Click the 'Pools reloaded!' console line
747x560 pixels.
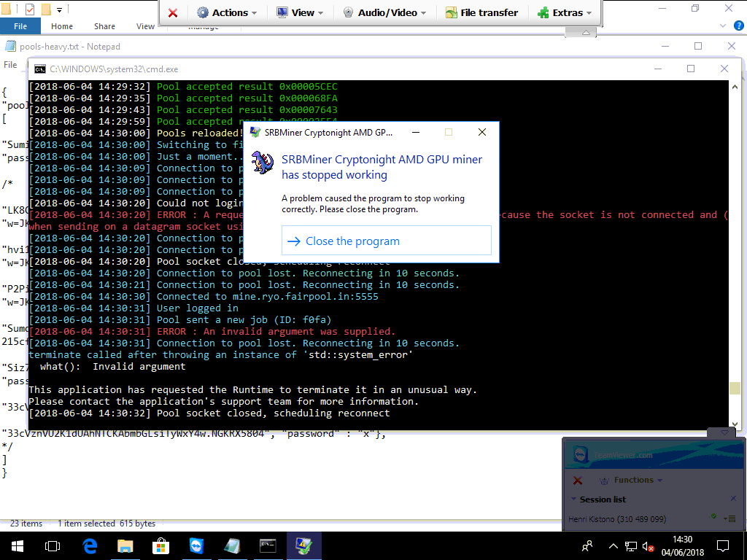136,133
